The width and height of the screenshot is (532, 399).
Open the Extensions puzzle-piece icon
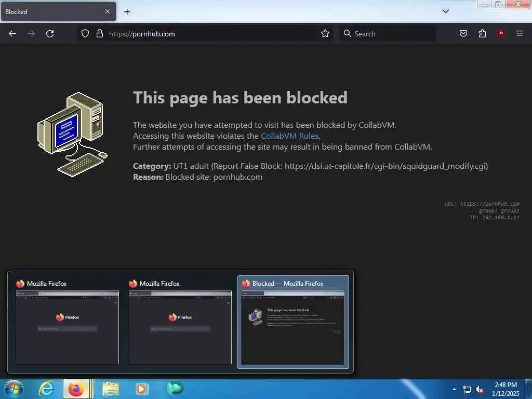(482, 33)
